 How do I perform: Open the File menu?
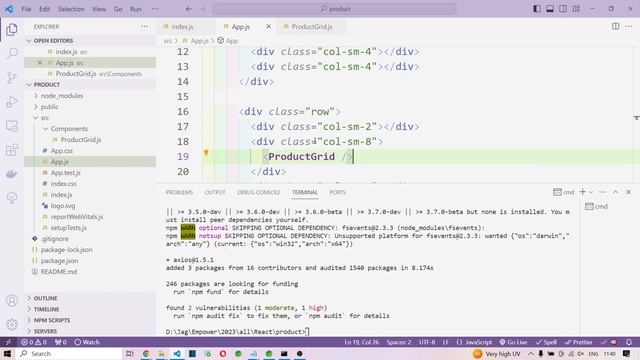coord(26,9)
